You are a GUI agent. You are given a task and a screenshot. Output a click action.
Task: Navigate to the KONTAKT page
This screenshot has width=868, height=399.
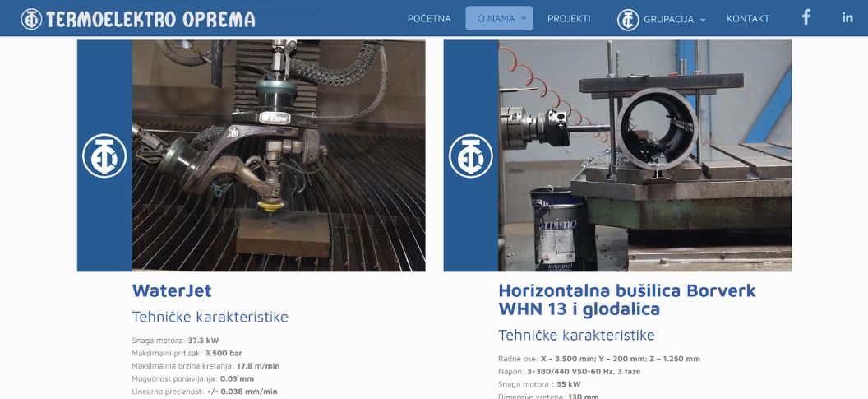tap(748, 18)
